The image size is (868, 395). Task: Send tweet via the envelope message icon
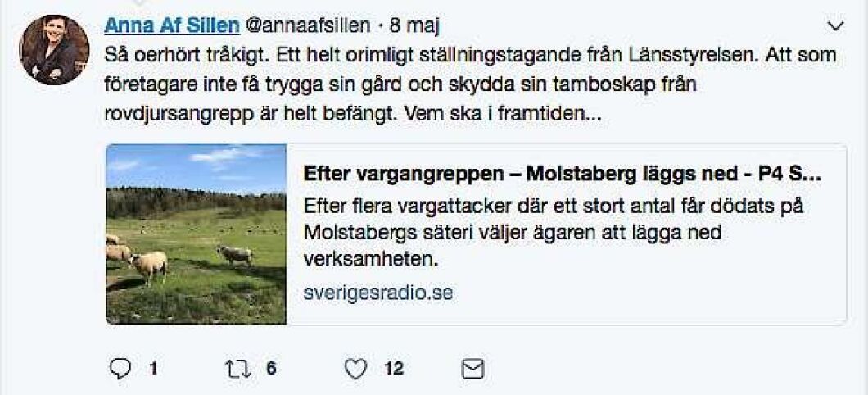point(472,370)
